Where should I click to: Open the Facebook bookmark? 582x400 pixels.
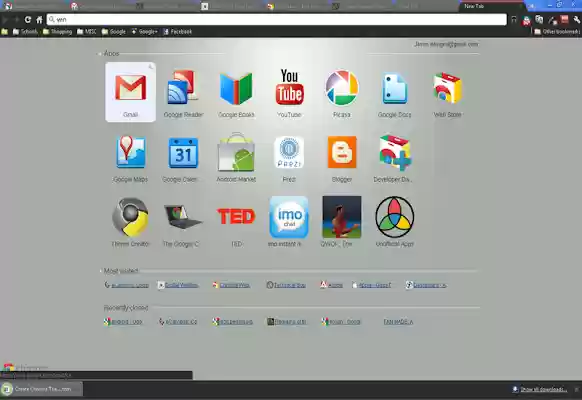click(x=177, y=32)
